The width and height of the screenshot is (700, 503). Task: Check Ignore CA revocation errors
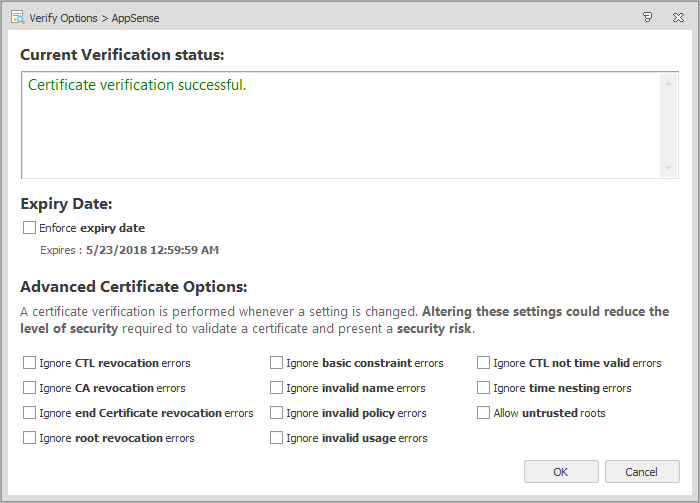(x=30, y=388)
